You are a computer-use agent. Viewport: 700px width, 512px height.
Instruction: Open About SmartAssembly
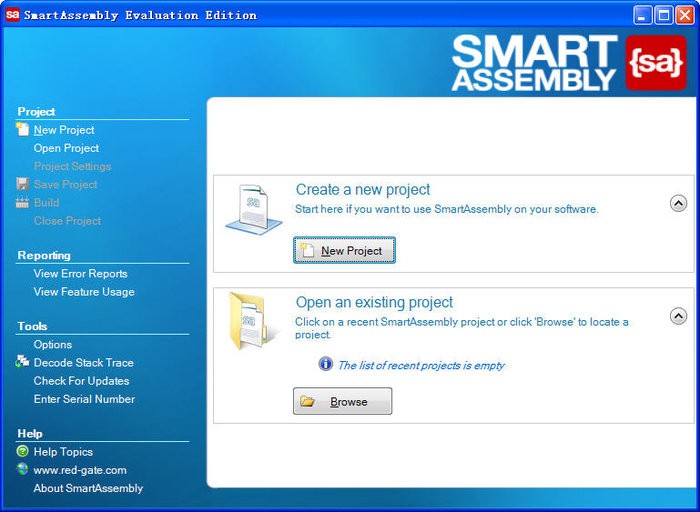click(x=88, y=489)
